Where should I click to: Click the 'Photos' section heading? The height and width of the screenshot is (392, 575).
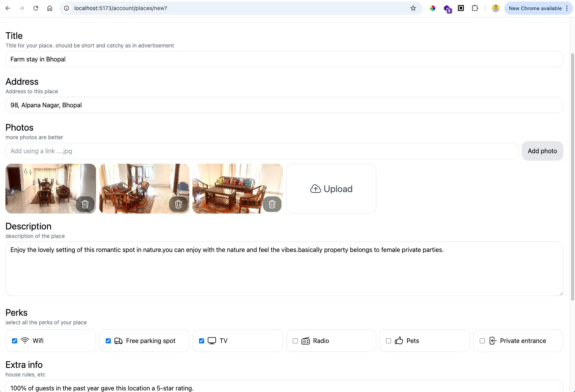pyautogui.click(x=19, y=128)
